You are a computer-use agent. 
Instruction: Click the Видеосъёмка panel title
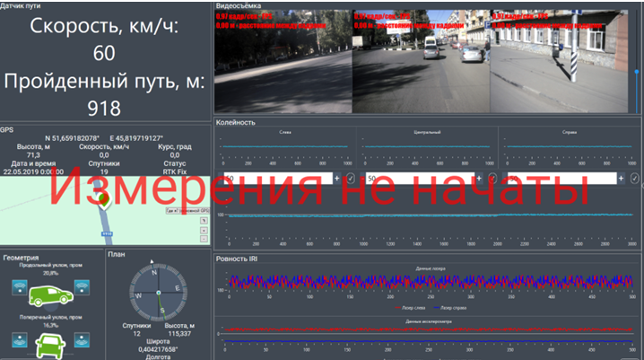[x=239, y=5]
